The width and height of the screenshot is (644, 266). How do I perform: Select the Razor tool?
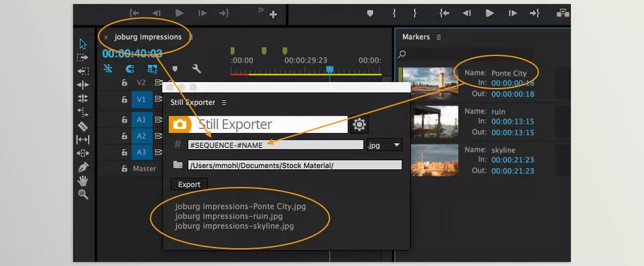point(83,126)
